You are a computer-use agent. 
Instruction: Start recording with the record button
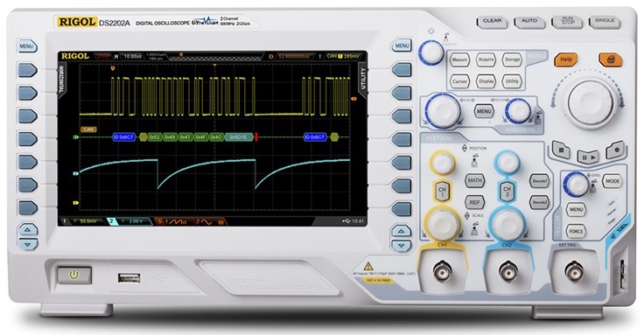[615, 150]
